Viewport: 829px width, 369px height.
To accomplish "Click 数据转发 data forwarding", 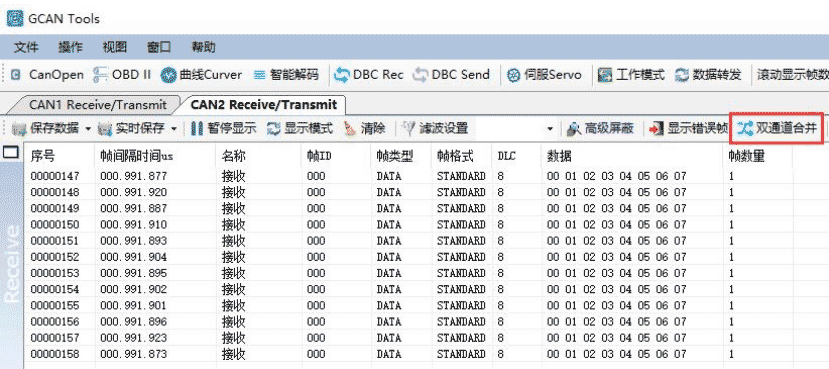I will (708, 75).
